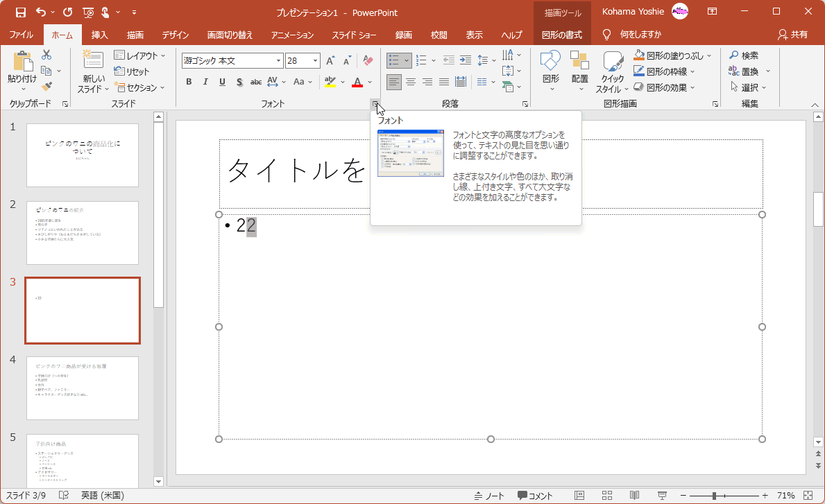Toggle Italic formatting
825x504 pixels.
[205, 82]
